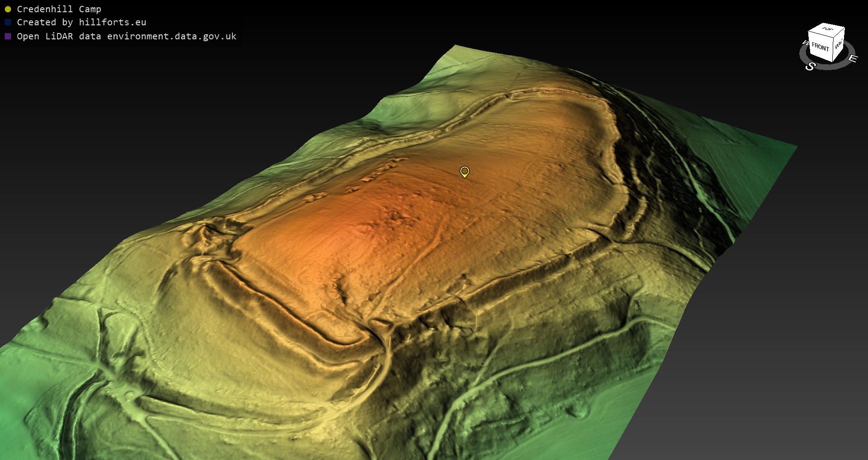Screen dimensions: 868x460
Task: Click the W compass letter
Action: point(805,43)
